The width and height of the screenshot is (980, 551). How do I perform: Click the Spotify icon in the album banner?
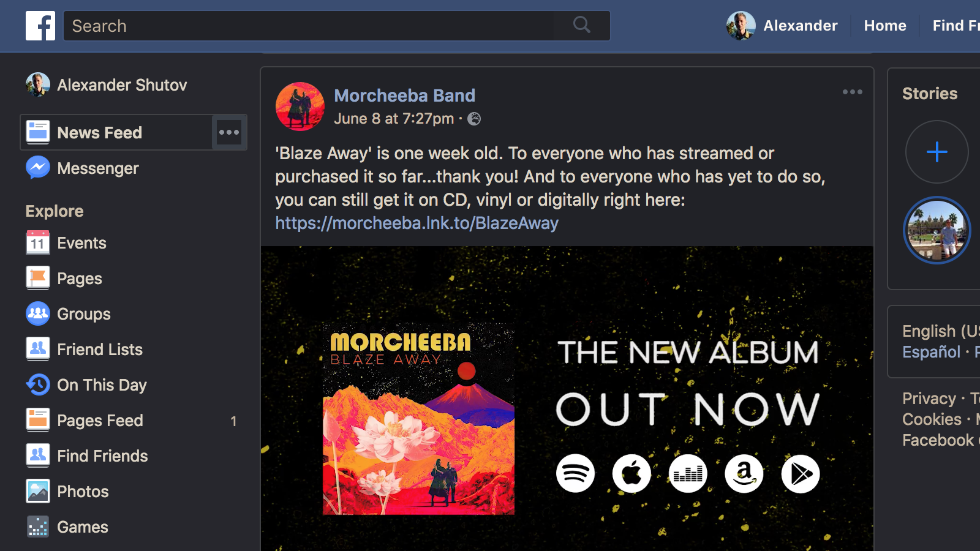(575, 473)
